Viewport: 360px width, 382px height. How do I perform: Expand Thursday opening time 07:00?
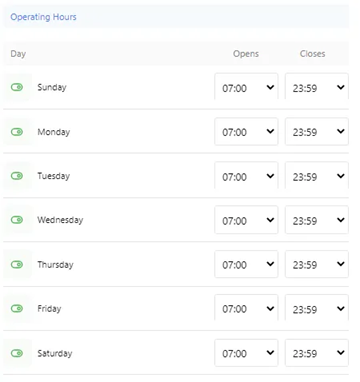(246, 264)
